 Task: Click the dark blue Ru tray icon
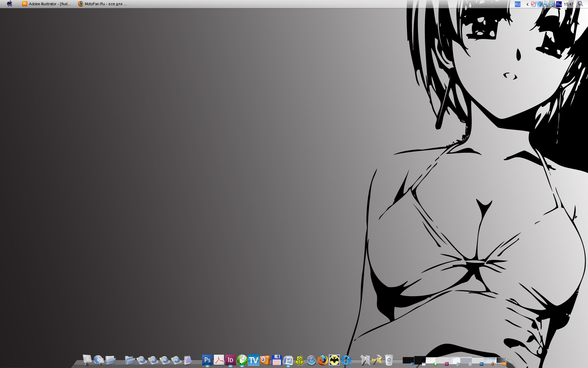[x=559, y=4]
